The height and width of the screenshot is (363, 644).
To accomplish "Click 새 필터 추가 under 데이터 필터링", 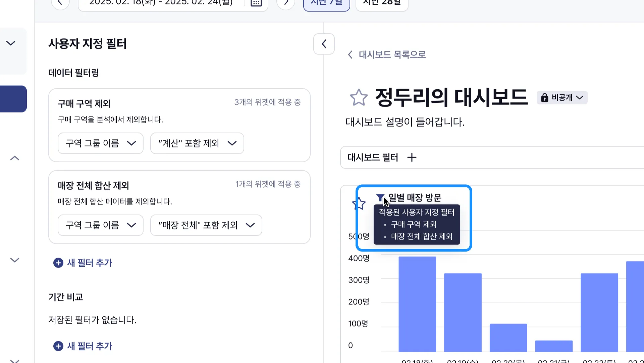I will tap(83, 263).
